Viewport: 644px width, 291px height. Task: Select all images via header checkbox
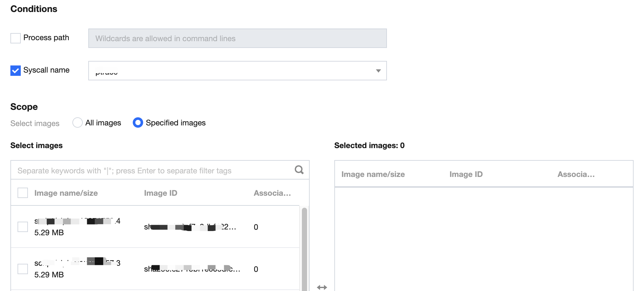pyautogui.click(x=23, y=193)
